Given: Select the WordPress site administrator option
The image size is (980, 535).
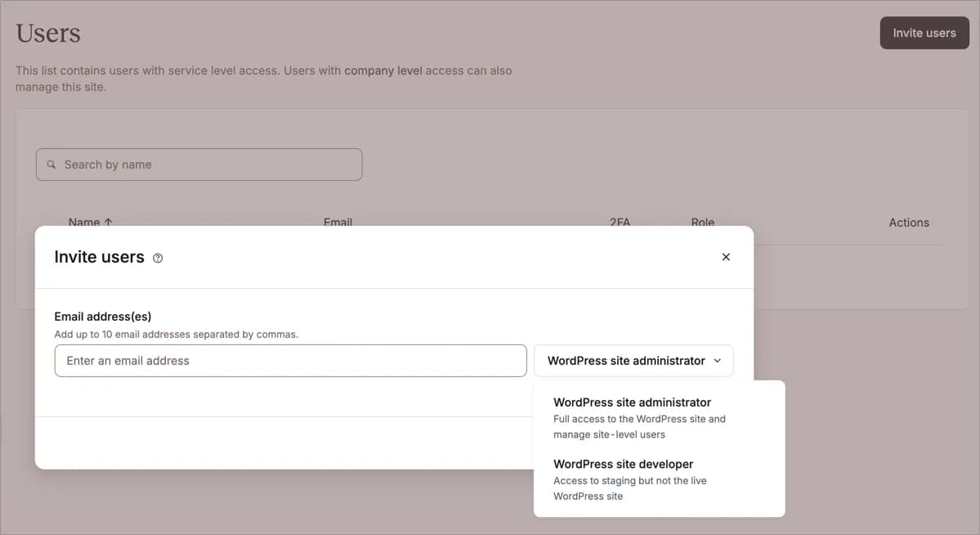Looking at the screenshot, I should [632, 402].
